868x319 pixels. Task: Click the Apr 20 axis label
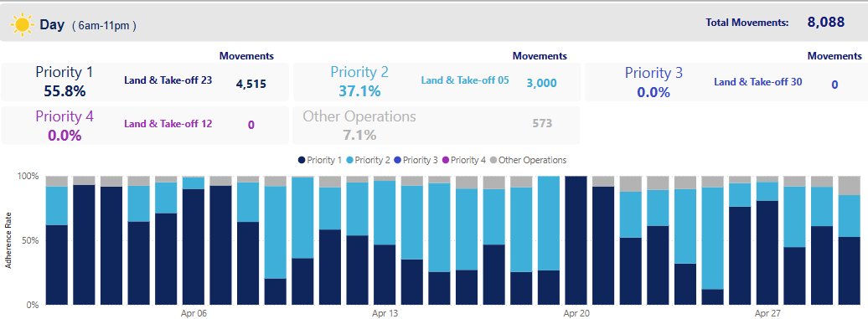[x=576, y=313]
